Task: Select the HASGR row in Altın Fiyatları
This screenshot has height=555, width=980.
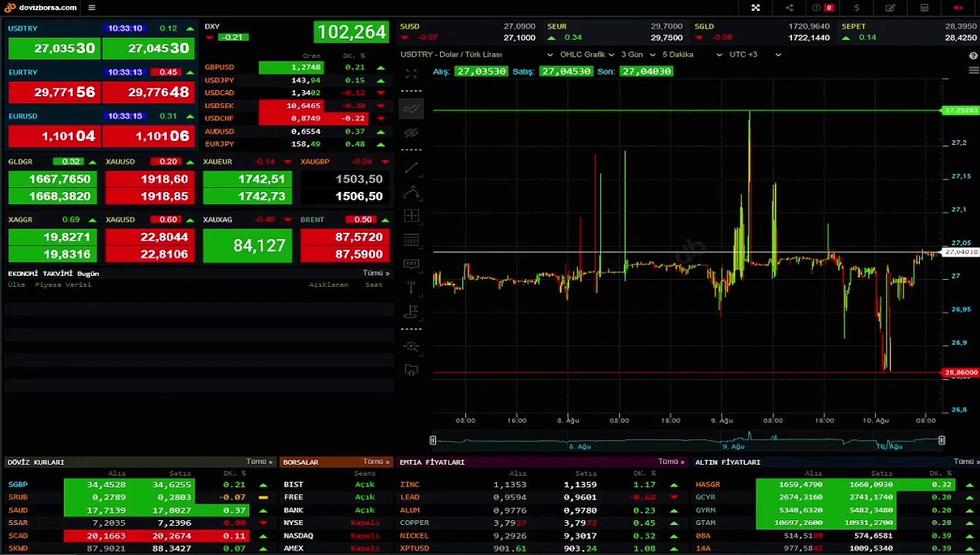Action: click(x=836, y=485)
